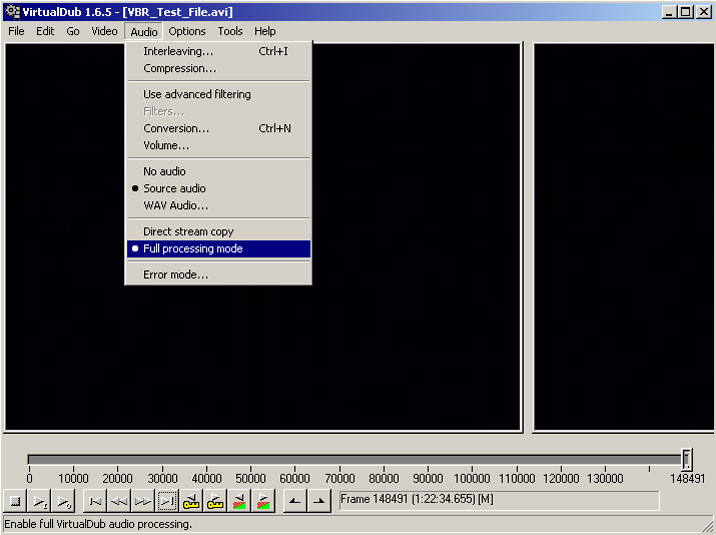The height and width of the screenshot is (535, 716).
Task: Minimize the VirtualDub window
Action: point(669,12)
